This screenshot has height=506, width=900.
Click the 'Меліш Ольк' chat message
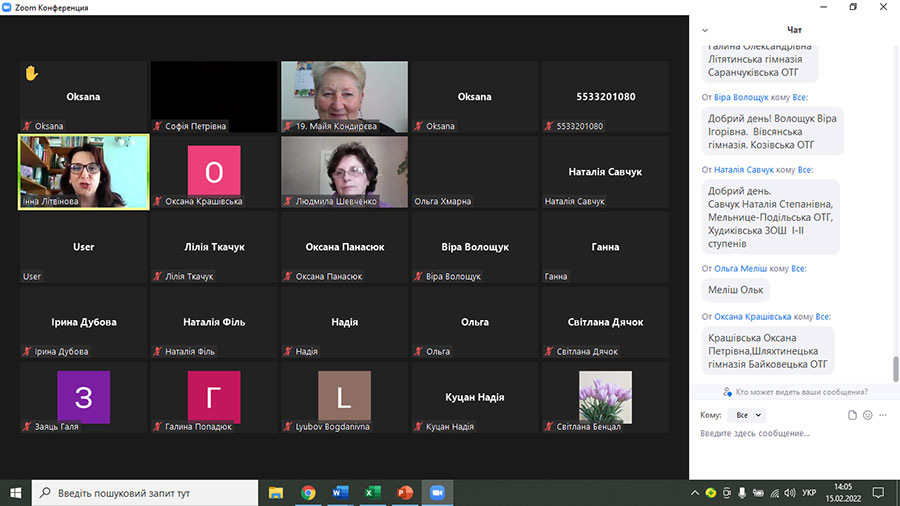coord(735,290)
